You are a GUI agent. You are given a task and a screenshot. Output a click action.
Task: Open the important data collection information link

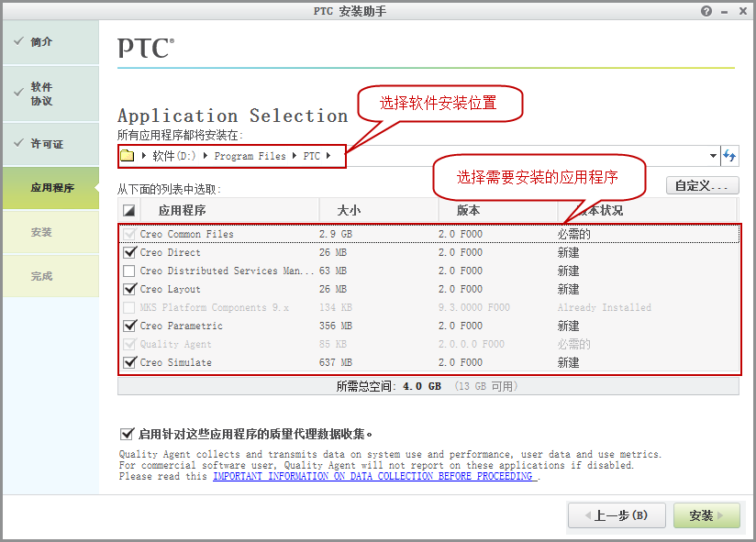[374, 476]
